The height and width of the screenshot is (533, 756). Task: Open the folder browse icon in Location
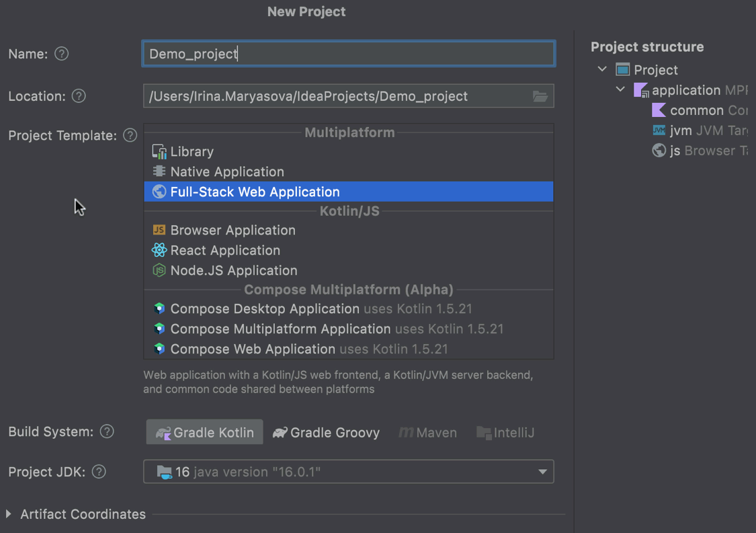(540, 96)
